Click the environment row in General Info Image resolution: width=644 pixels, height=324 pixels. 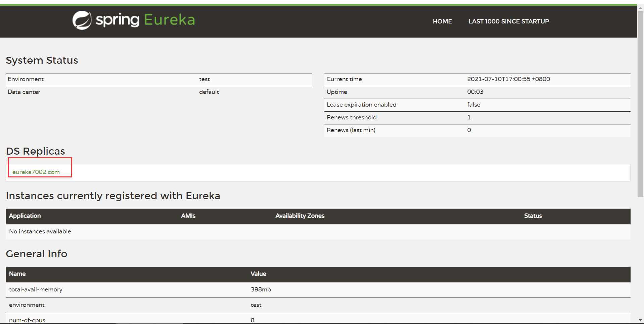click(x=318, y=305)
